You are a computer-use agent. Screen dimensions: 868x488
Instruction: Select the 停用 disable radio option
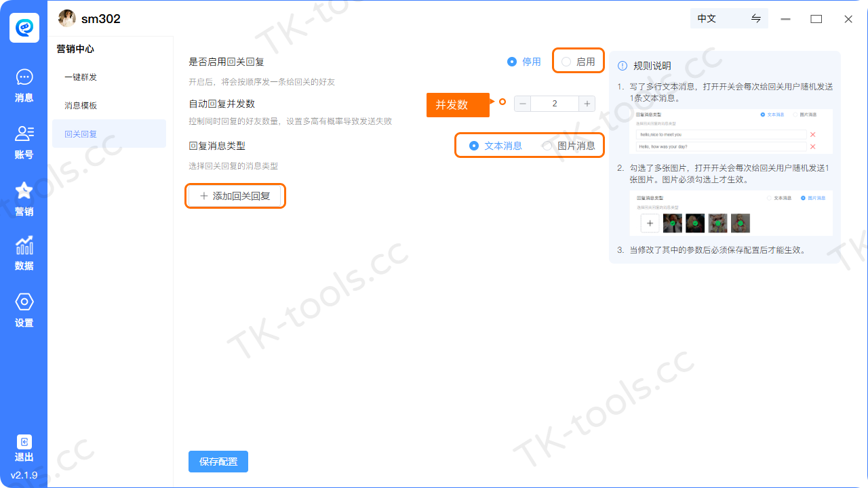pyautogui.click(x=524, y=62)
